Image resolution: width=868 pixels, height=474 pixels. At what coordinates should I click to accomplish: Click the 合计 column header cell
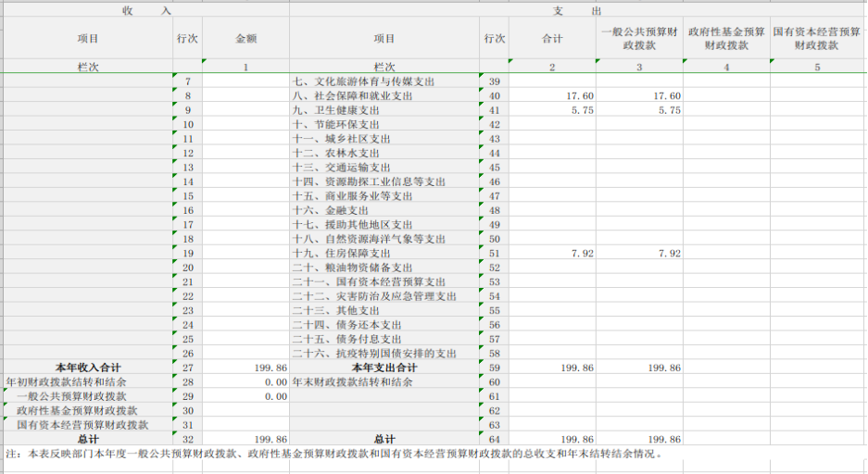coord(552,39)
